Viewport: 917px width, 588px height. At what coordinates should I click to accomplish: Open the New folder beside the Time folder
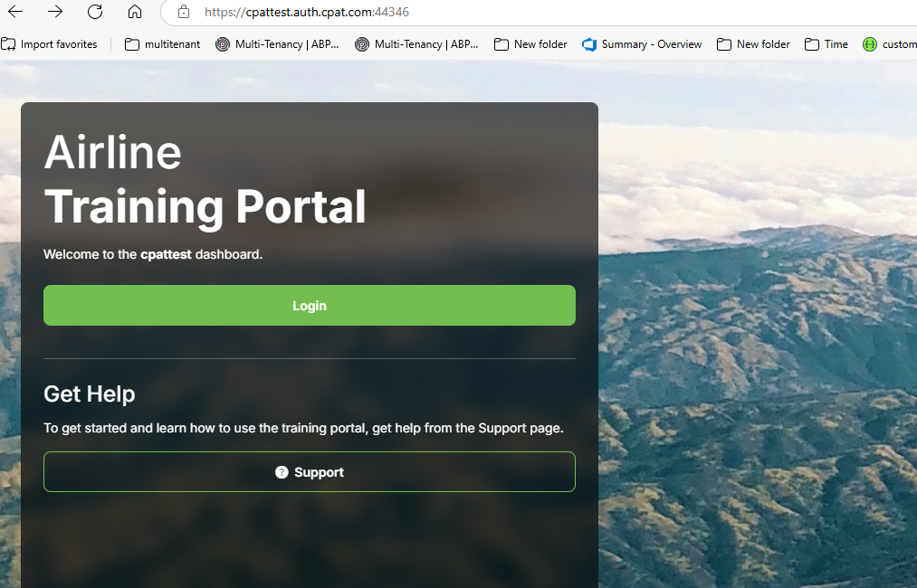pyautogui.click(x=753, y=44)
